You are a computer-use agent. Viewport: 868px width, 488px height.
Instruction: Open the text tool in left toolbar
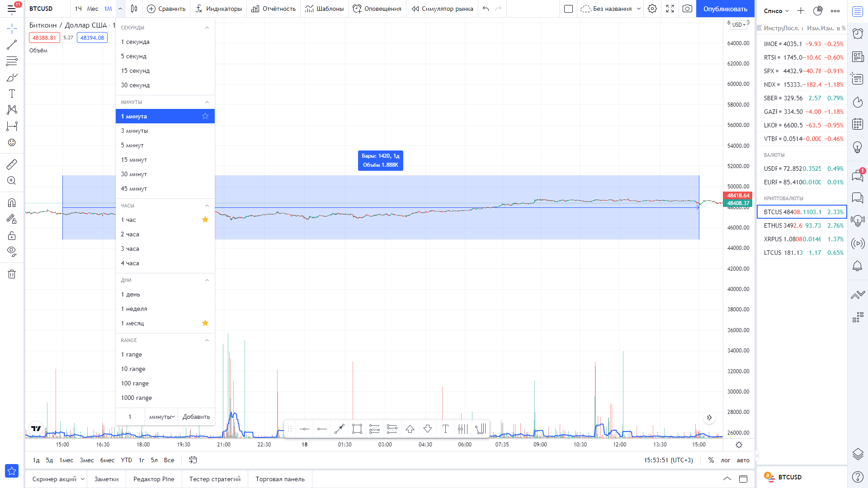(12, 94)
